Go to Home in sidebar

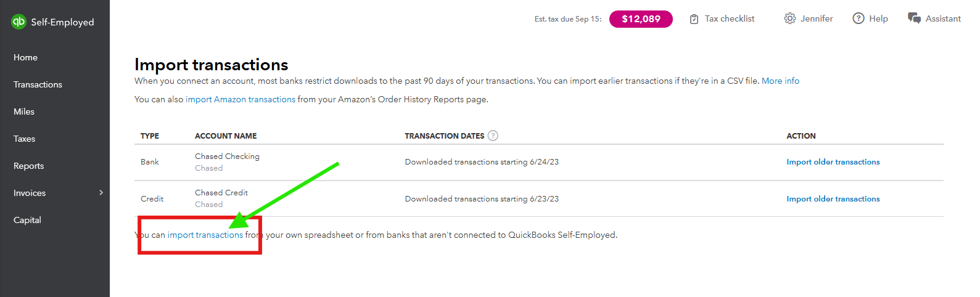[26, 57]
